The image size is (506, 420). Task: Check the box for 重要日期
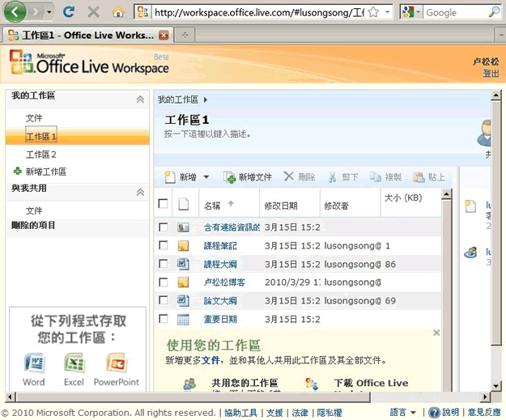(164, 319)
